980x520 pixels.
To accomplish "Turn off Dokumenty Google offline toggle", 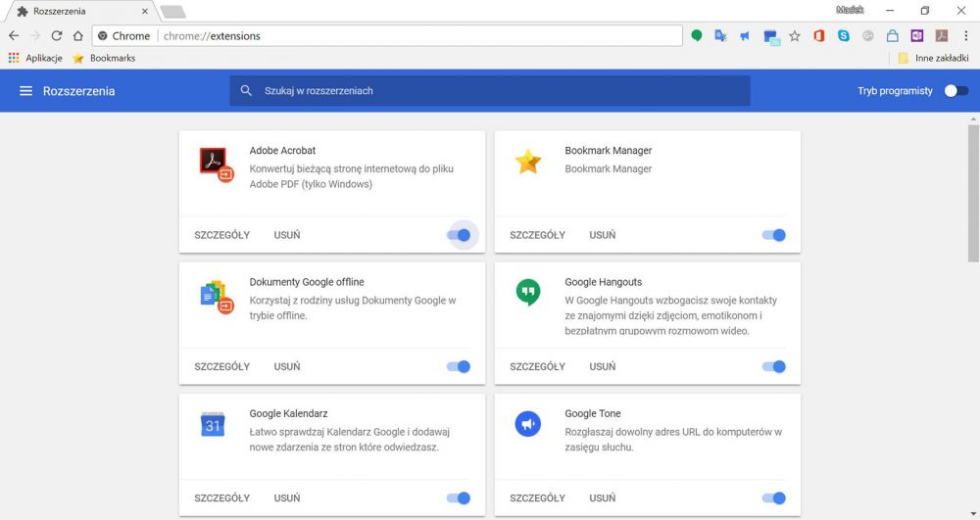I will point(459,366).
